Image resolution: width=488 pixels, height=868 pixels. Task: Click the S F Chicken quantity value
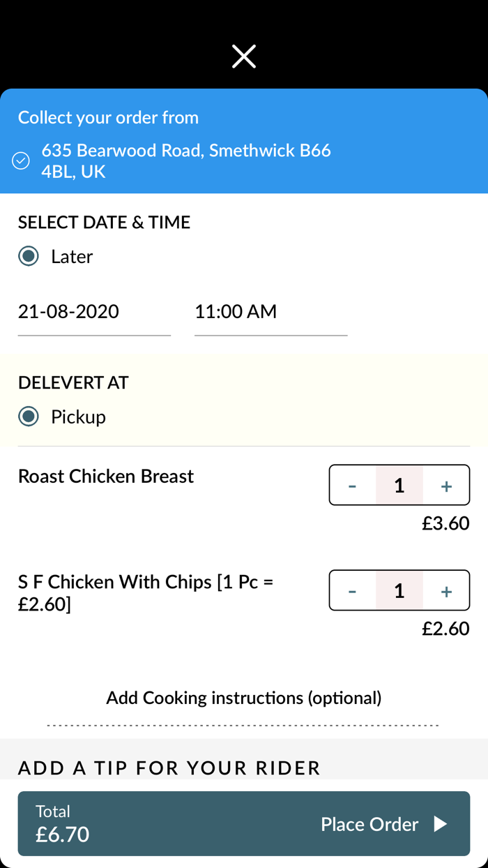click(399, 590)
